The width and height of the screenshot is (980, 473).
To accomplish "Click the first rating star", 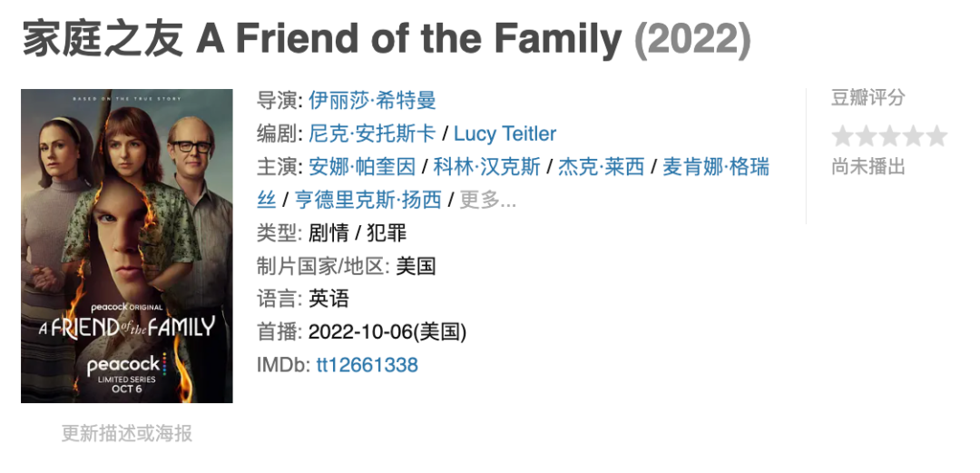I will coord(843,137).
